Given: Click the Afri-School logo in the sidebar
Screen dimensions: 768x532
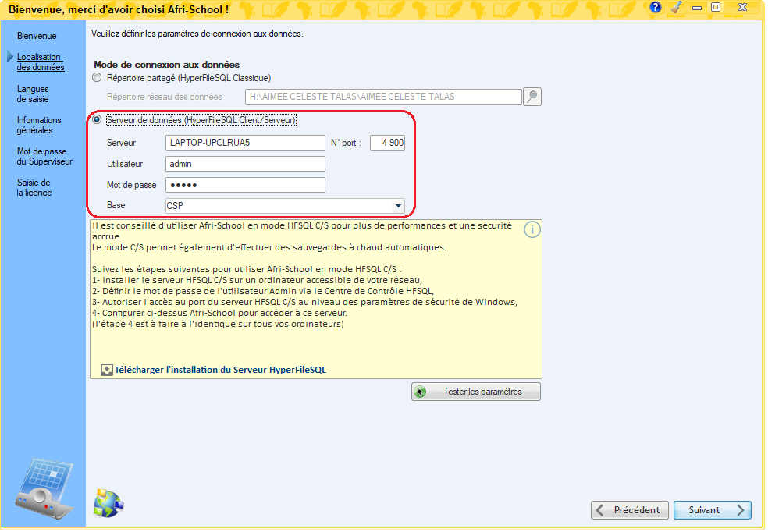Looking at the screenshot, I should pos(44,489).
